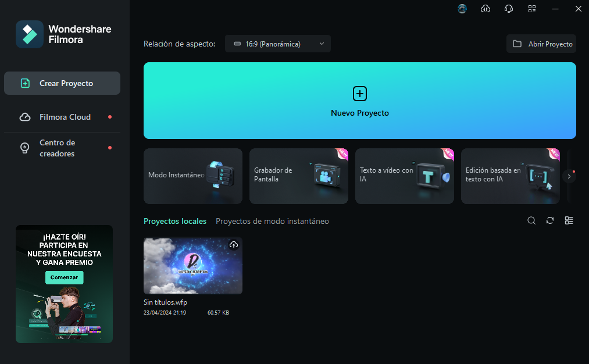Click the cloud download icon in title bar

(486, 9)
